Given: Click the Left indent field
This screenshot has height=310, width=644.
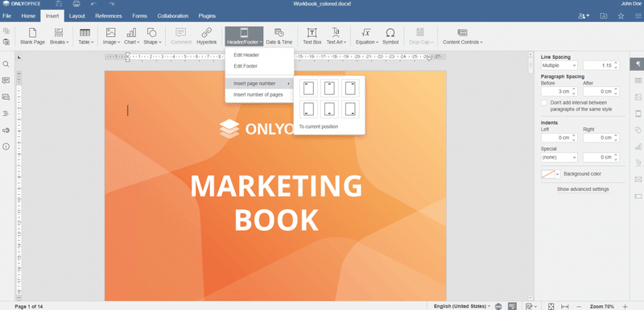Looking at the screenshot, I should [559, 138].
